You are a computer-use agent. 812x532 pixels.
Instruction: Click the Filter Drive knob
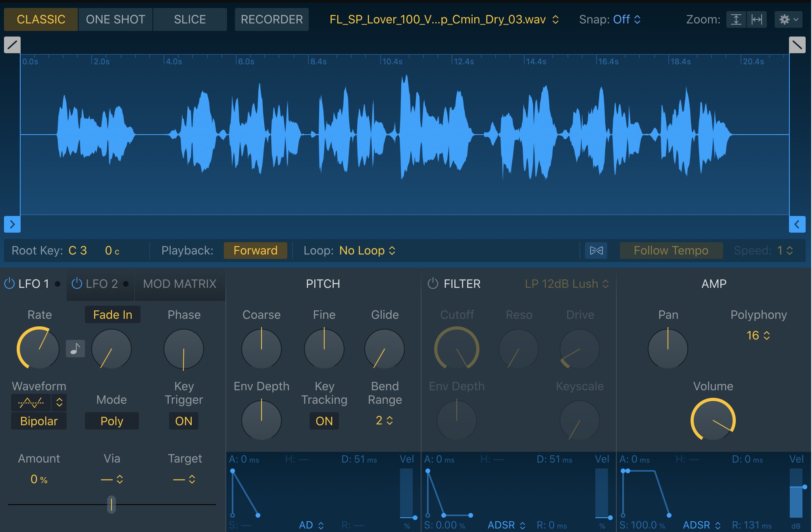[580, 349]
